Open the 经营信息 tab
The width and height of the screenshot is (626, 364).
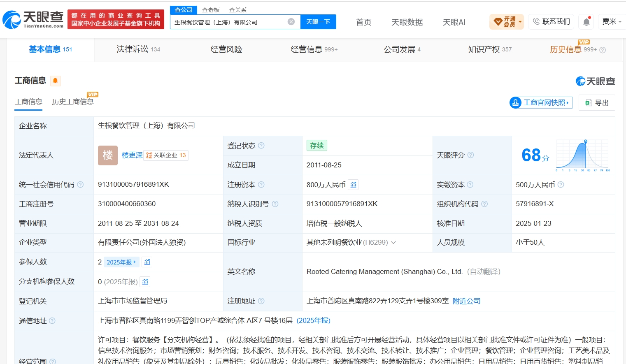coord(314,49)
